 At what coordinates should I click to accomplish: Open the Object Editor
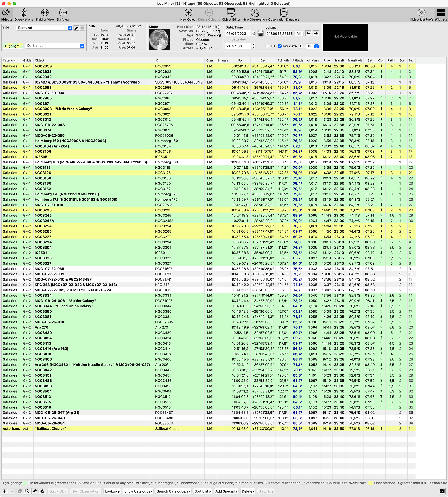pyautogui.click(x=231, y=15)
